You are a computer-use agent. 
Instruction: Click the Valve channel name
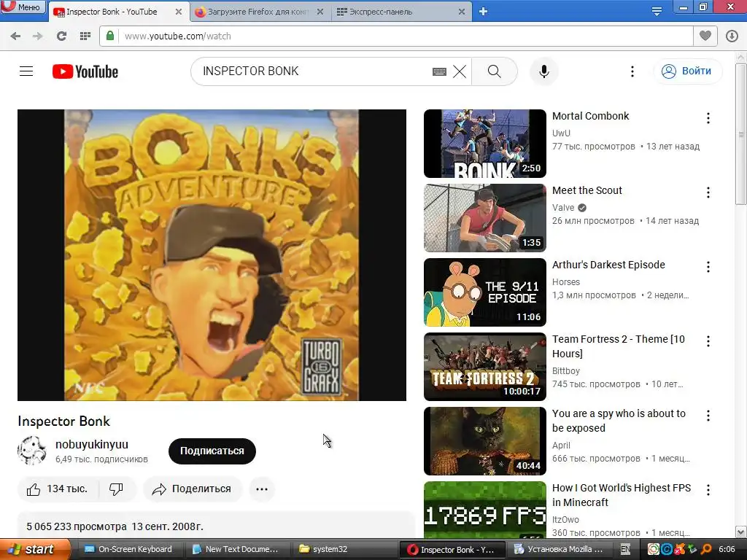[563, 208]
